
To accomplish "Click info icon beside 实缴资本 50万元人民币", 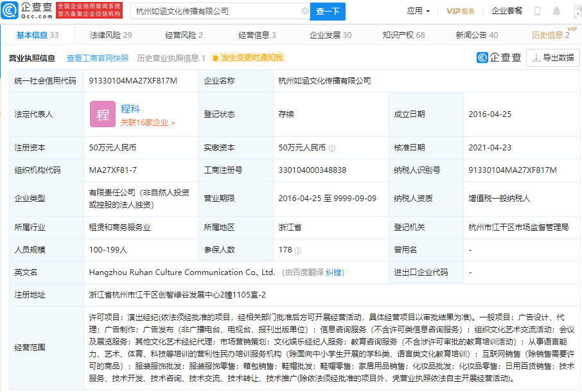I will [x=332, y=148].
